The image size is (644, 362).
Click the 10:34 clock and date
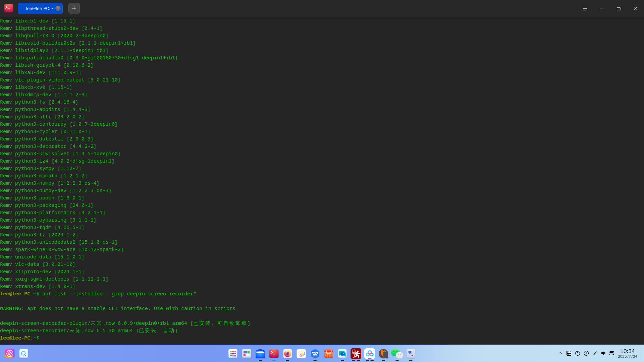pyautogui.click(x=627, y=353)
